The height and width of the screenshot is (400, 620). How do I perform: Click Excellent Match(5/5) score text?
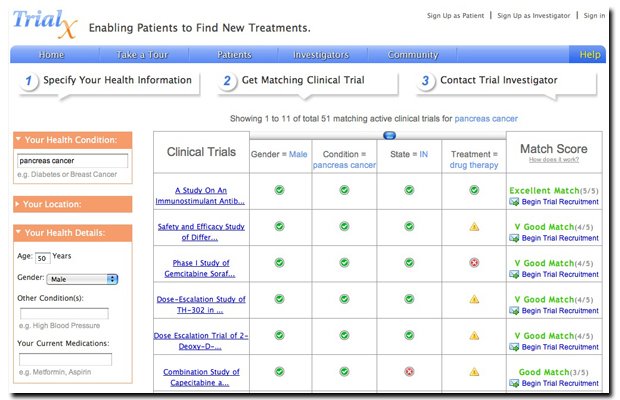(x=554, y=191)
